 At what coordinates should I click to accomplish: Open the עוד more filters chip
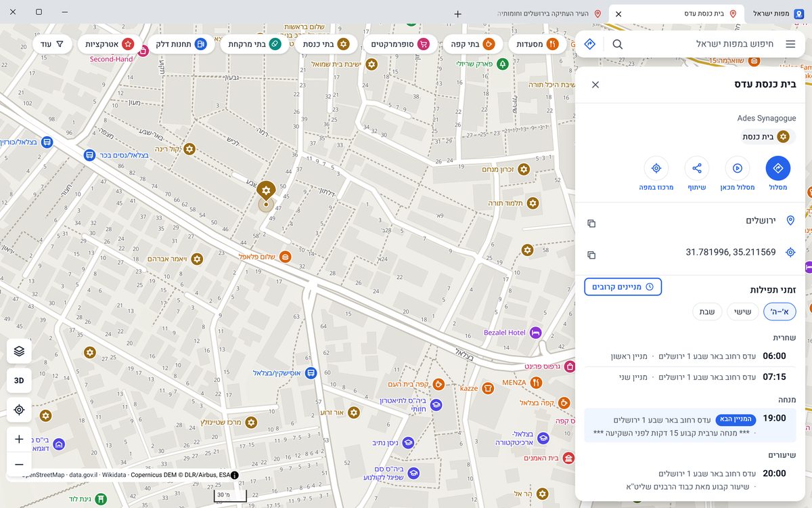coord(52,44)
